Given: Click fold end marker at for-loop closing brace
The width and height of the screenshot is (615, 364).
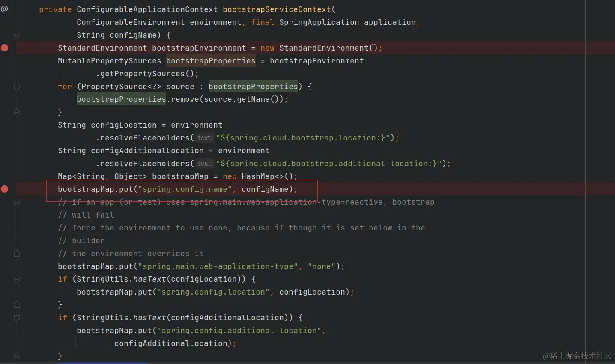Looking at the screenshot, I should (17, 112).
